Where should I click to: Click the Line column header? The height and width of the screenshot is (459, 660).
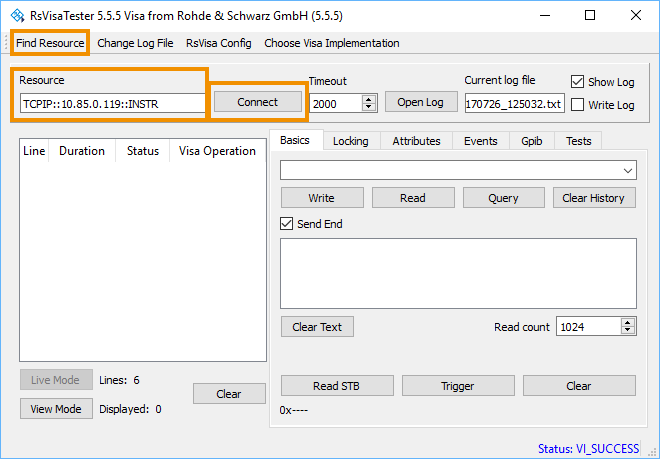tap(34, 151)
